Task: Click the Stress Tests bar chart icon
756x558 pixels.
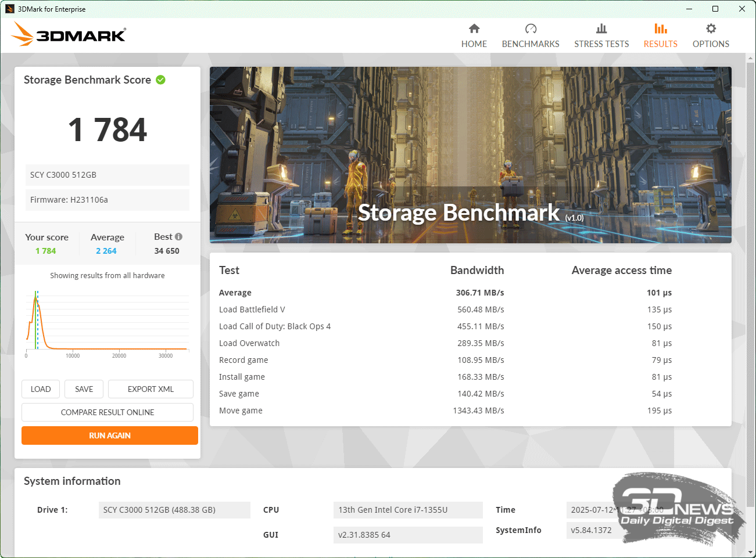Action: [601, 28]
